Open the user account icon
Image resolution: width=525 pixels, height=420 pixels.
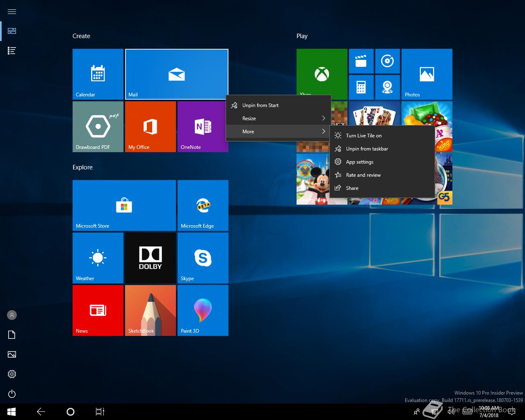click(12, 315)
